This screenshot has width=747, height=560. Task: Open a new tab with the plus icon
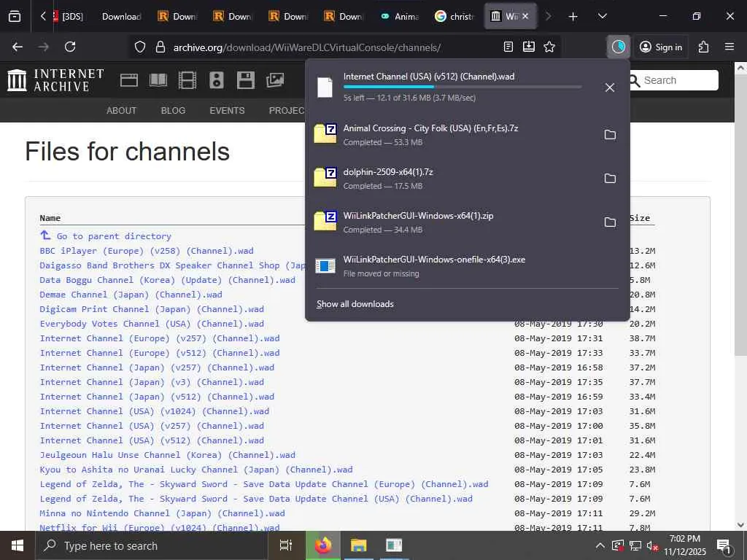click(573, 17)
